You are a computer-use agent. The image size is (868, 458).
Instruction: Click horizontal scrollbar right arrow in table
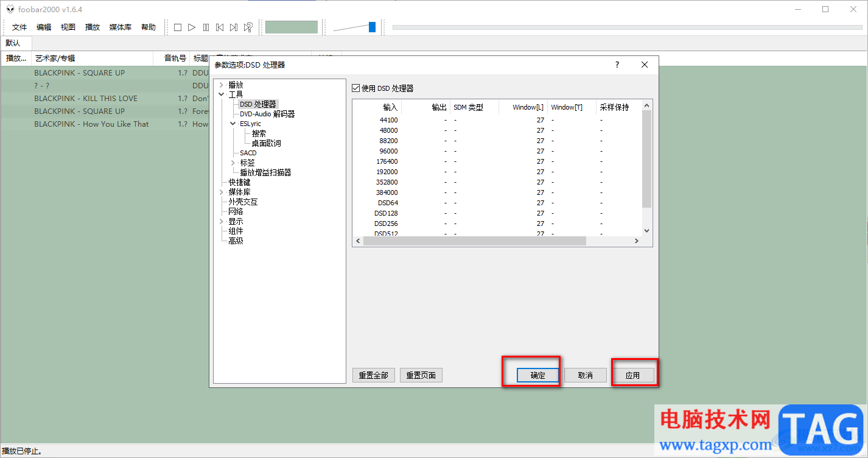(637, 241)
